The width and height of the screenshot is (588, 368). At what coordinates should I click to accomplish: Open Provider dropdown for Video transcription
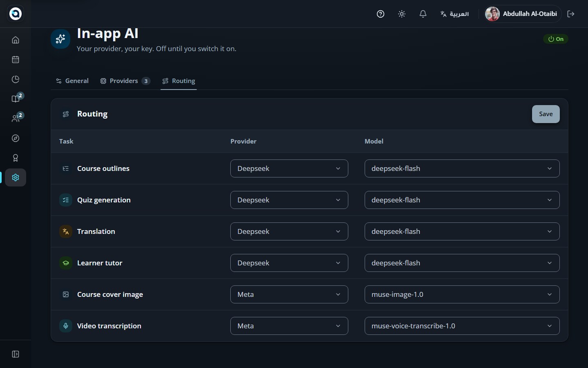coord(289,326)
